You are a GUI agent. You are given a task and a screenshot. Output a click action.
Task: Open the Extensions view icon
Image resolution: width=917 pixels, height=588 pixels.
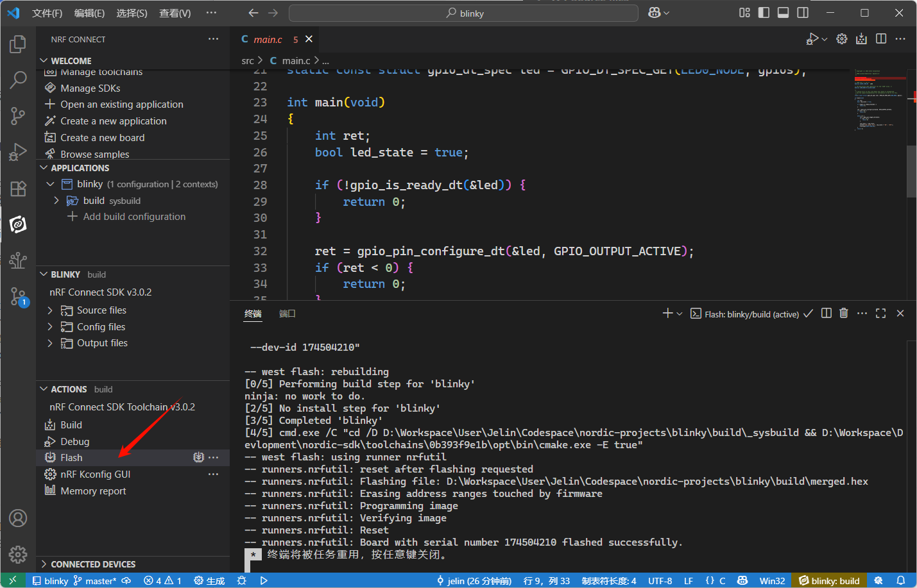pos(18,189)
